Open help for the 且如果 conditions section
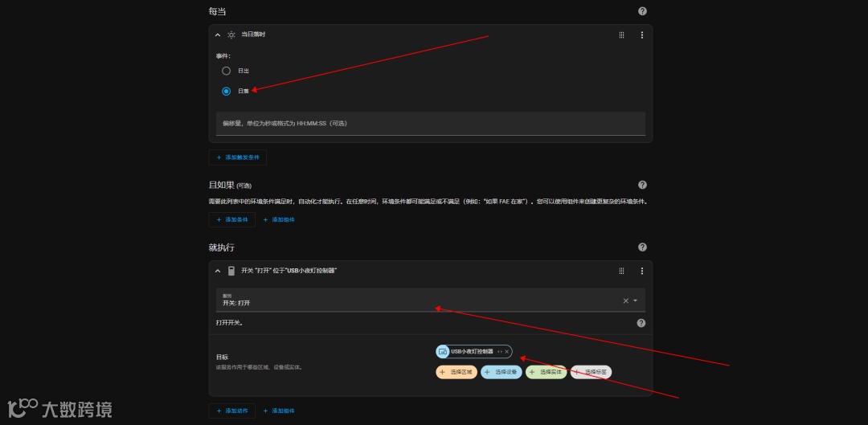 [x=642, y=185]
